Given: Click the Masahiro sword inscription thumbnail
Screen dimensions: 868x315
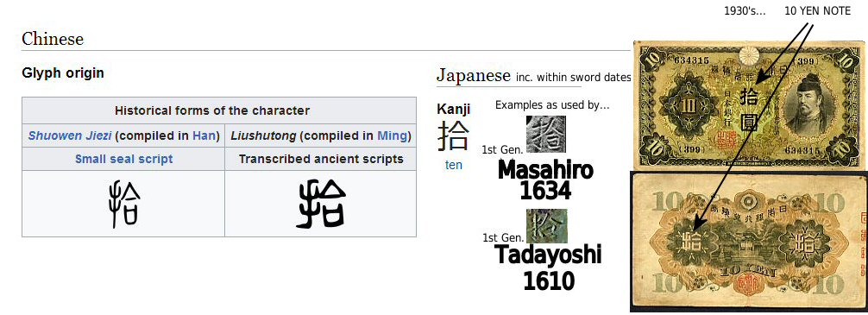Looking at the screenshot, I should pos(546,134).
